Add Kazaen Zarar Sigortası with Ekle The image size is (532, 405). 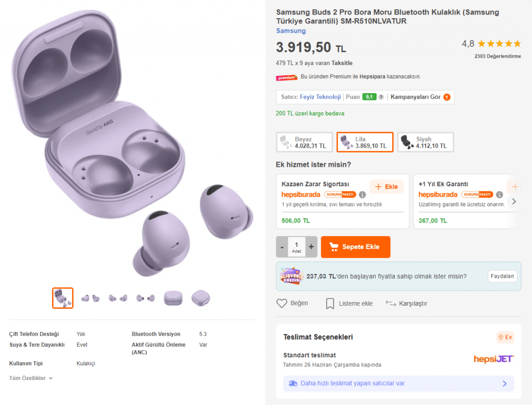coord(387,187)
